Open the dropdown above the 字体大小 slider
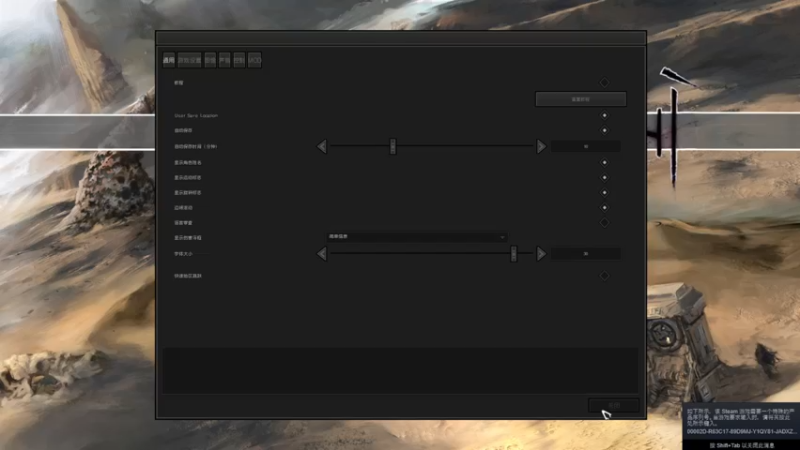The height and width of the screenshot is (450, 800). pyautogui.click(x=416, y=237)
